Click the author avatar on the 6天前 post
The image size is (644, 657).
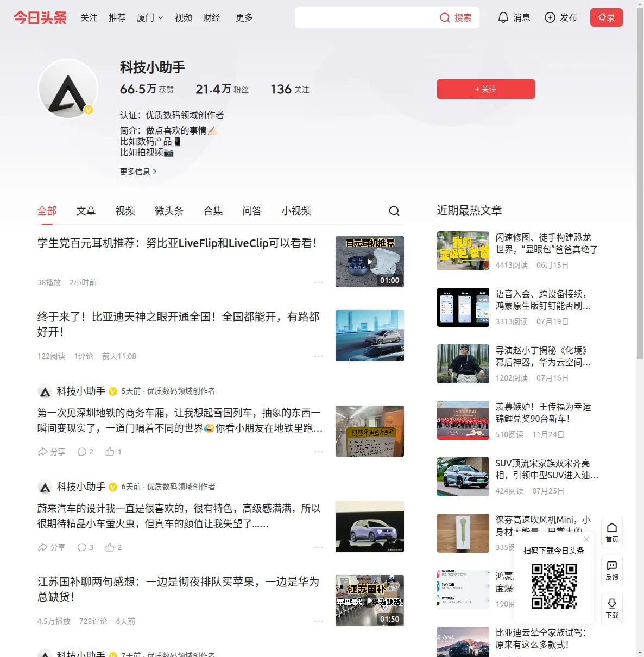tap(45, 487)
